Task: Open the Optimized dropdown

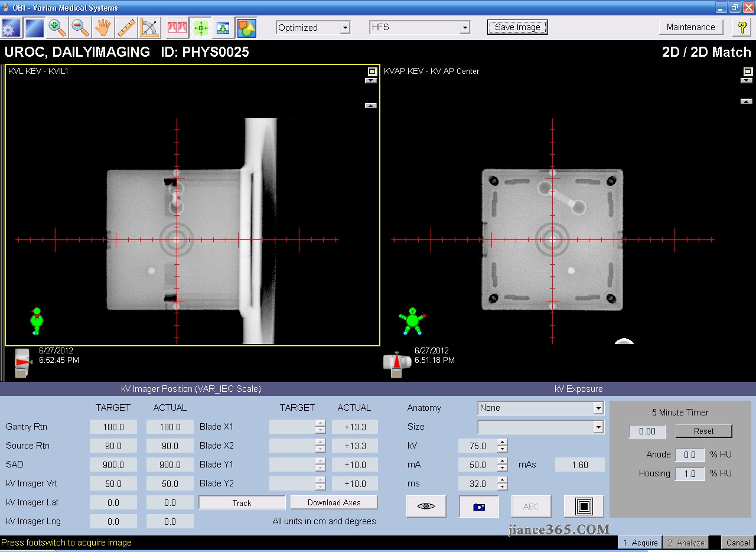Action: tap(314, 27)
